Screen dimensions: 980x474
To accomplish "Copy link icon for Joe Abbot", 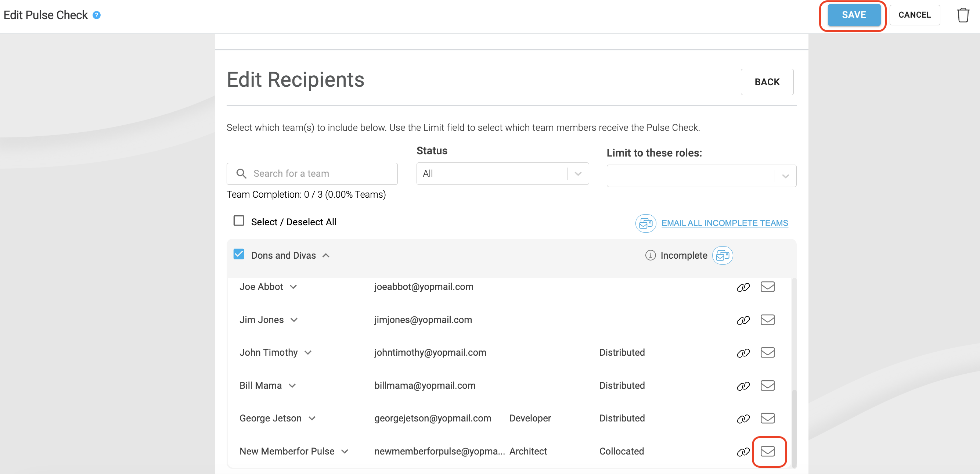I will pyautogui.click(x=743, y=287).
